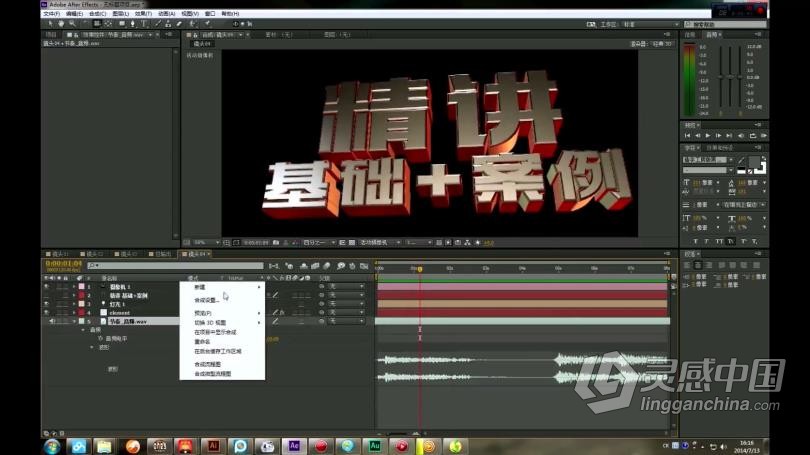Image resolution: width=810 pixels, height=455 pixels.
Task: Click the fill color swatch
Action: 753,162
